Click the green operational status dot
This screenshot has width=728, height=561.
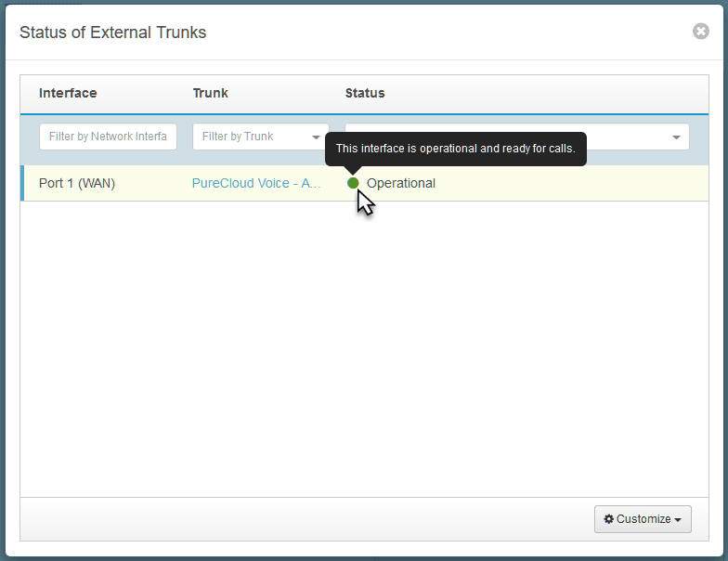[x=353, y=183]
